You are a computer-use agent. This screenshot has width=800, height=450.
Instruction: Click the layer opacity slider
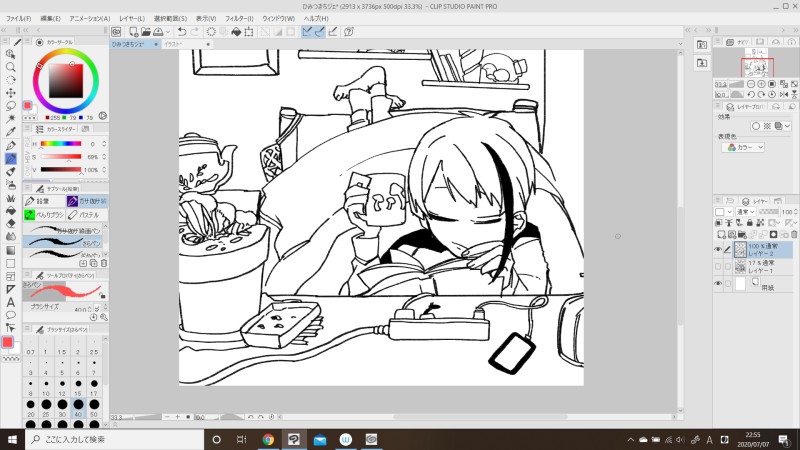coord(768,211)
